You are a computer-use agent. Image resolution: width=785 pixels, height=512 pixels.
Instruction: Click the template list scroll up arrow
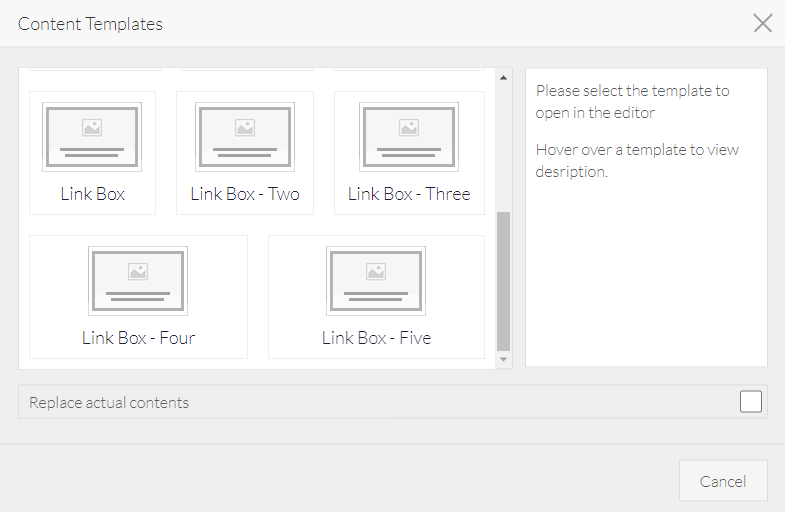point(504,78)
